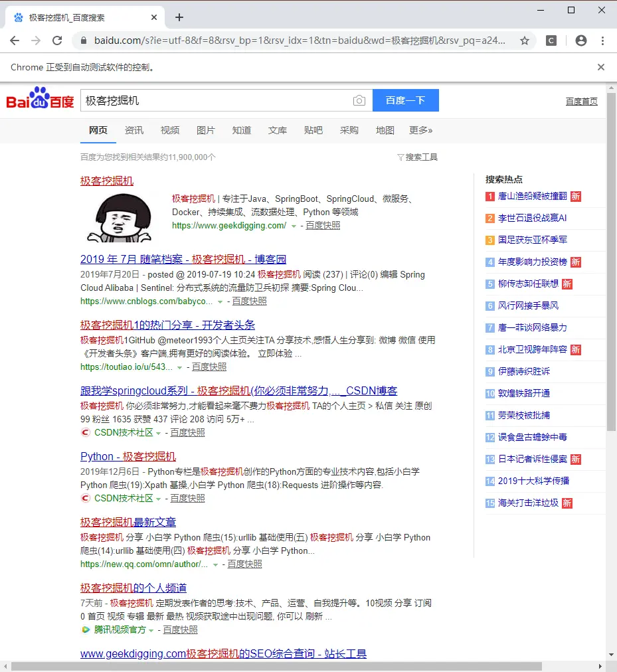Click the Baidu logo

coord(40,98)
